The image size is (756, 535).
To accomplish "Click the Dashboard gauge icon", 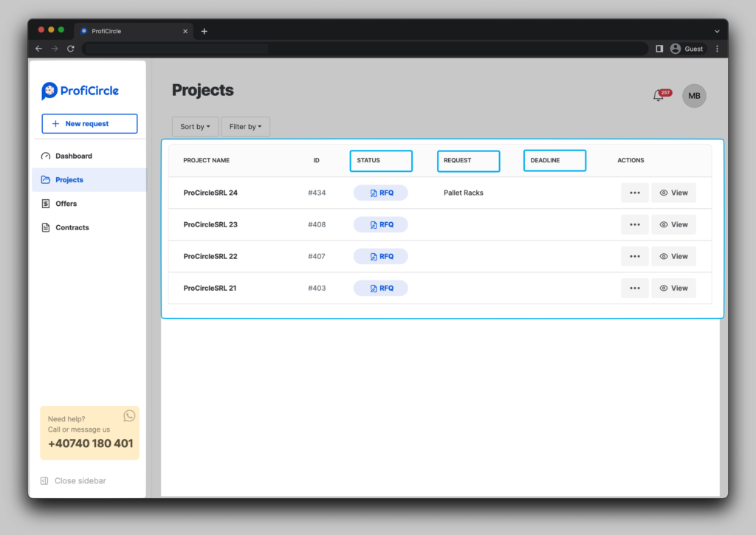I will pyautogui.click(x=46, y=156).
